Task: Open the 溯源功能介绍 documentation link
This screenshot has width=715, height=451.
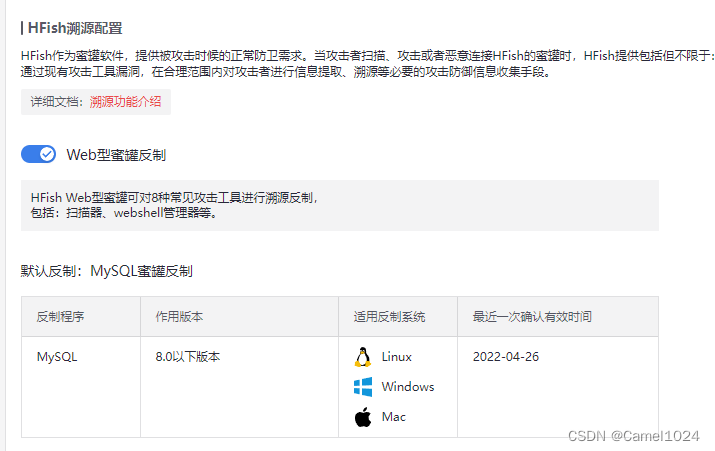Action: (x=125, y=102)
